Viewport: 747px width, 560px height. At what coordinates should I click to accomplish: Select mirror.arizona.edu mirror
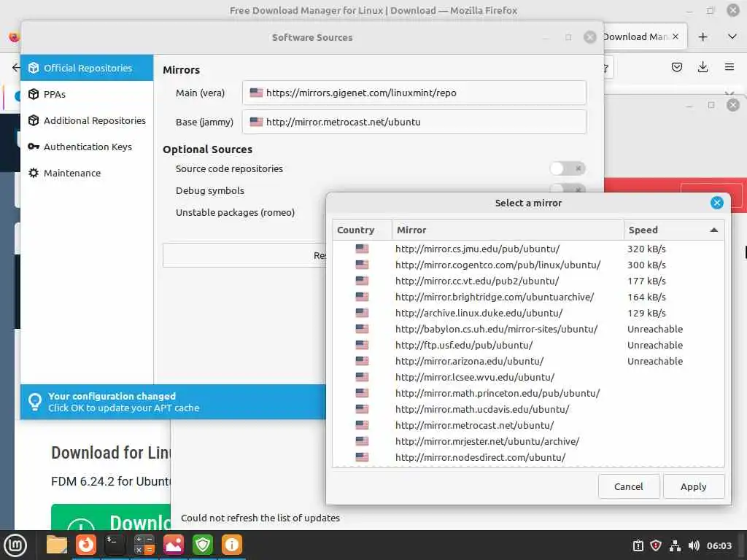[x=528, y=361]
